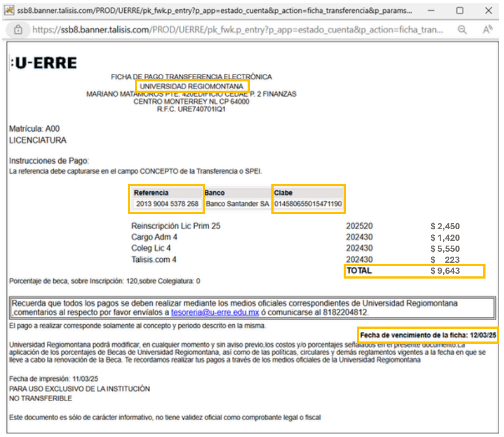Screen dimensions: 504x437
Task: Click the Fecha de vencimiento due date text
Action: (x=428, y=335)
